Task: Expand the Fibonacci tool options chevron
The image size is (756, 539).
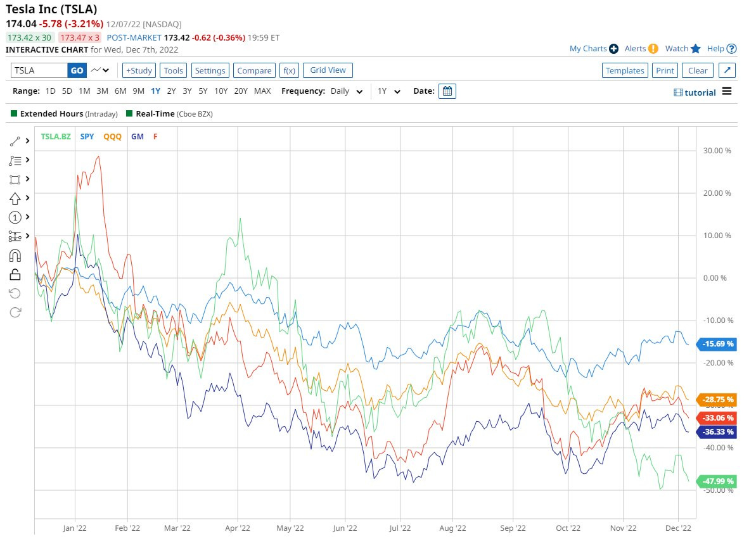Action: point(27,160)
